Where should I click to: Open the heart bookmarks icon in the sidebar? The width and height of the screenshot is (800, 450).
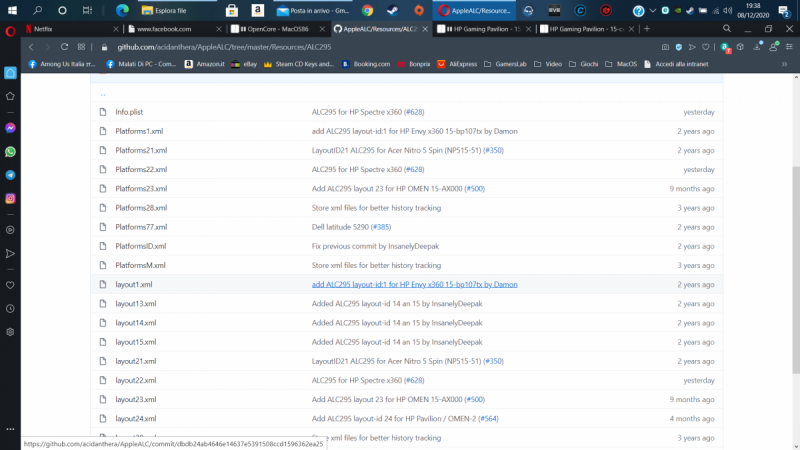[x=10, y=285]
